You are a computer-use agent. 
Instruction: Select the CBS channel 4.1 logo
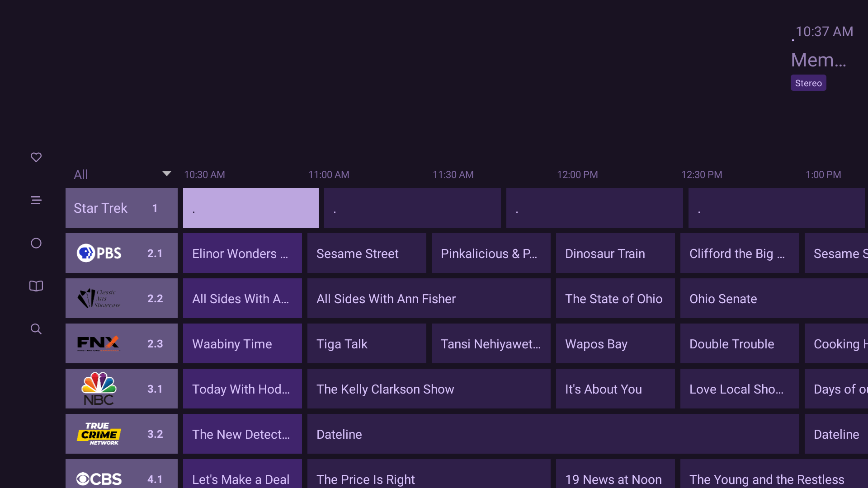[99, 478]
